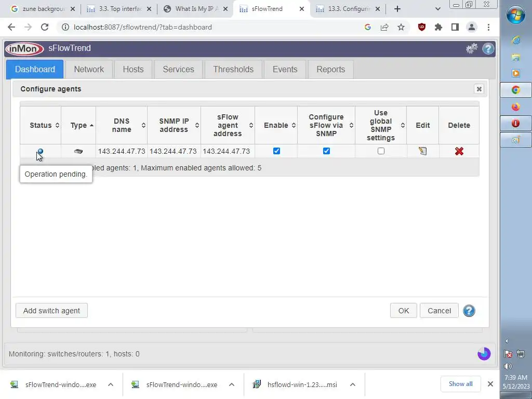Viewport: 532px width, 399px height.
Task: Open share page icon in address bar
Action: click(384, 27)
